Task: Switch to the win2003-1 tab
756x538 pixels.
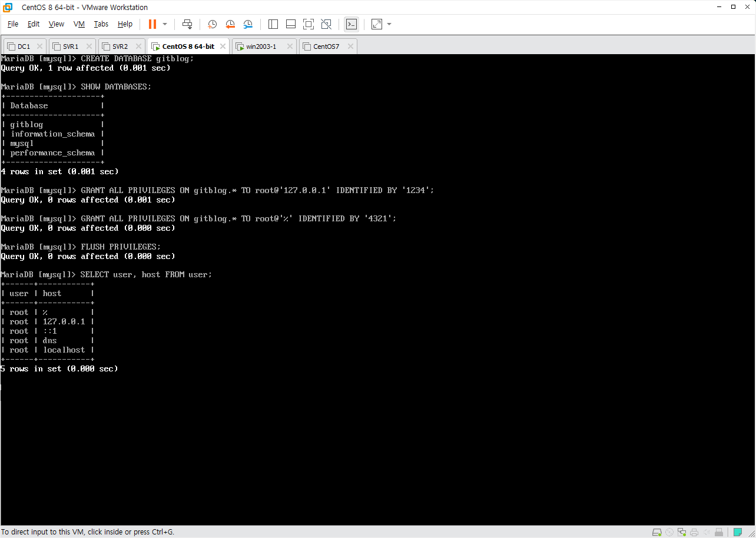Action: coord(261,47)
